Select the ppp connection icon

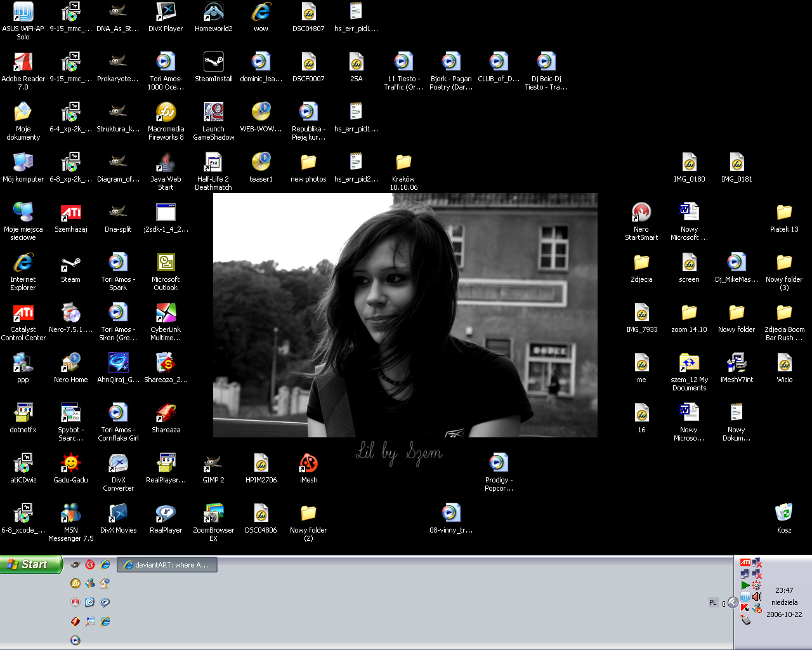click(x=23, y=368)
